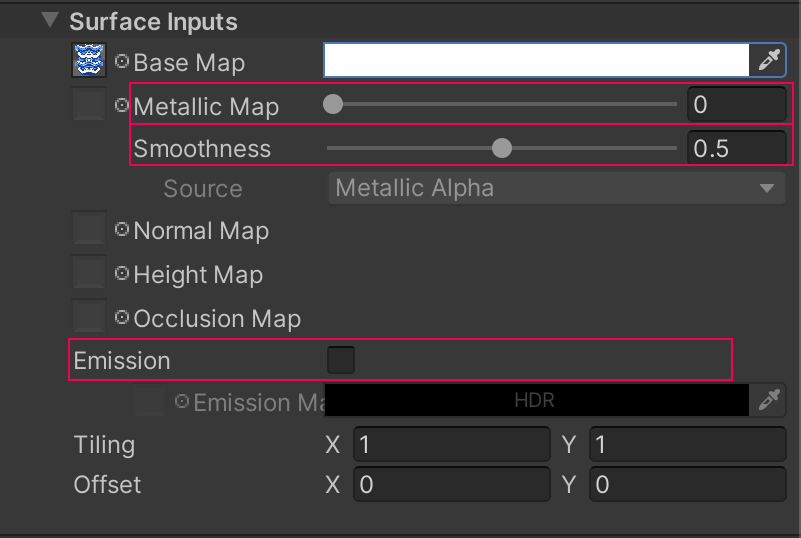Screen dimensions: 801x538
Task: Click the Base Map texture thumbnail
Action: (89, 61)
